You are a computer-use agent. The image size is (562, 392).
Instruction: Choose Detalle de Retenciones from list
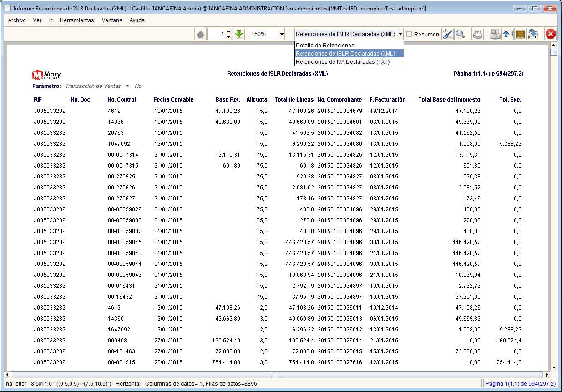click(349, 46)
